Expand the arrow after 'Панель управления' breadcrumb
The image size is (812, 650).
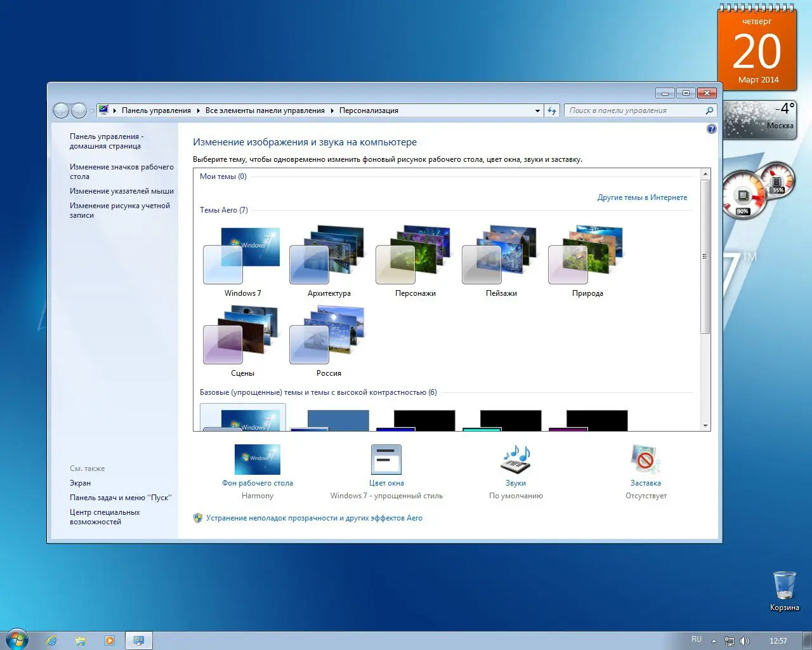(x=198, y=110)
